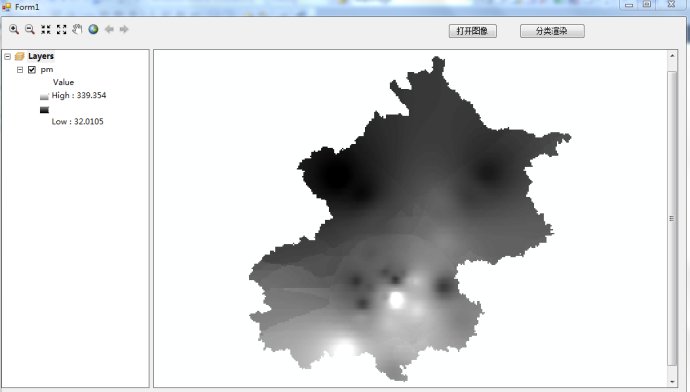Screen dimensions: 690x392
Task: Click the Form1 window icon
Action: pos(6,7)
